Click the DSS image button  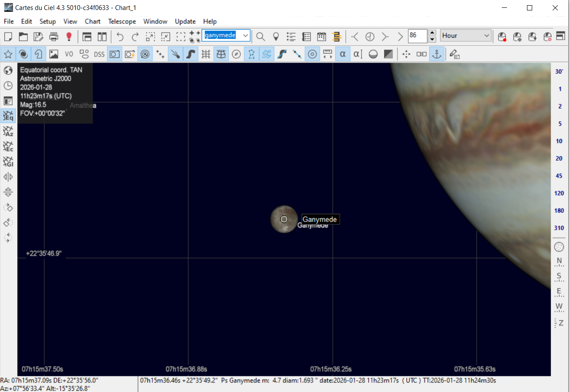tap(99, 54)
